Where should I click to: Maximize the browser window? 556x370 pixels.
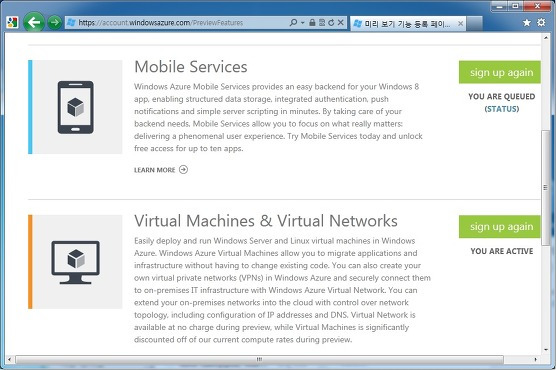515,6
